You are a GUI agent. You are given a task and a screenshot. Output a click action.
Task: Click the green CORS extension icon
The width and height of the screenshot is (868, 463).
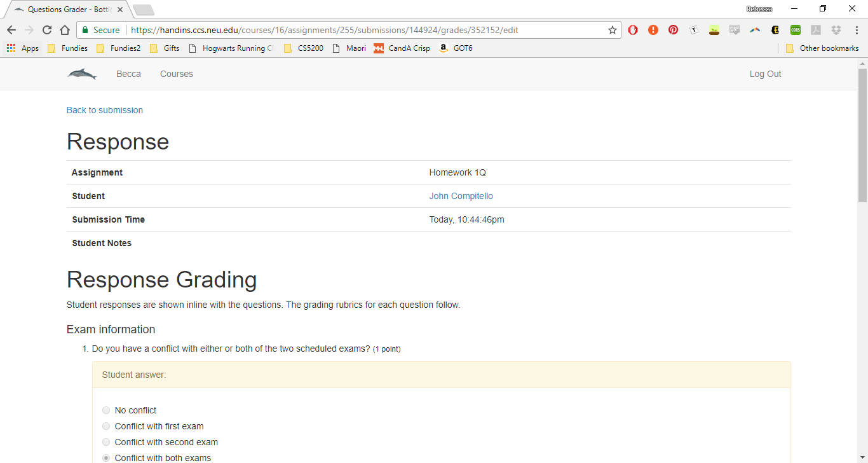(795, 30)
